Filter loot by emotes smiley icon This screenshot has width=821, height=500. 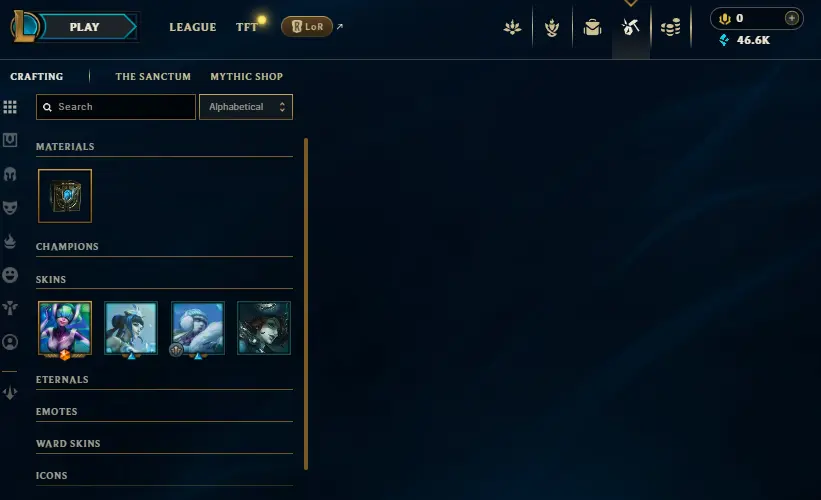click(10, 275)
